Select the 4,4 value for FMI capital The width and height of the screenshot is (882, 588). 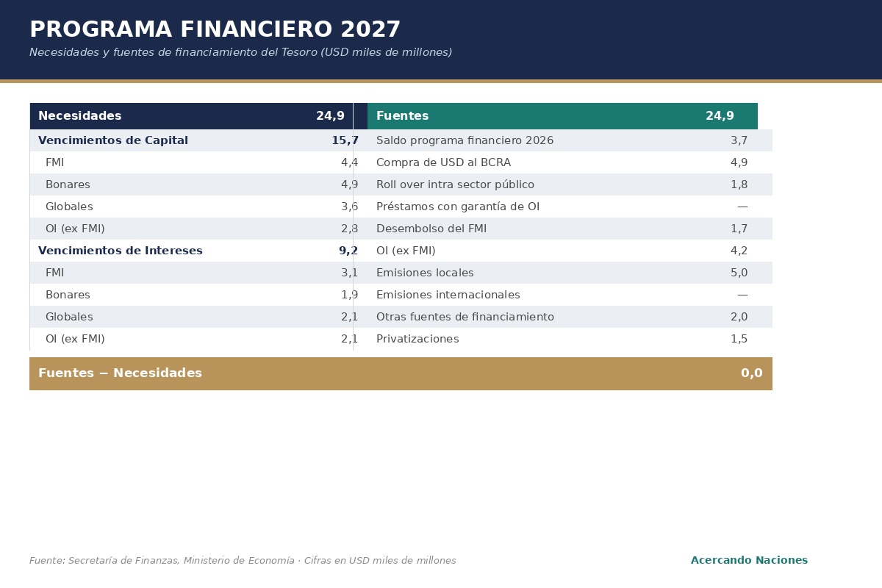[x=349, y=162]
